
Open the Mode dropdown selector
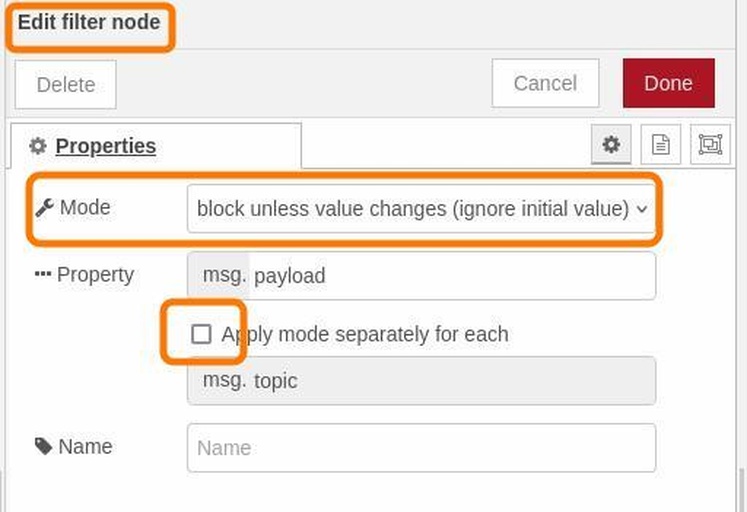(421, 209)
